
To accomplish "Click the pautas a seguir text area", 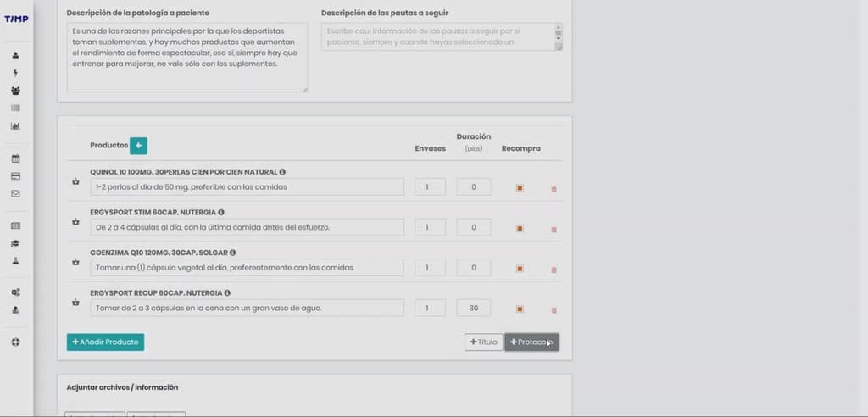I will (442, 36).
